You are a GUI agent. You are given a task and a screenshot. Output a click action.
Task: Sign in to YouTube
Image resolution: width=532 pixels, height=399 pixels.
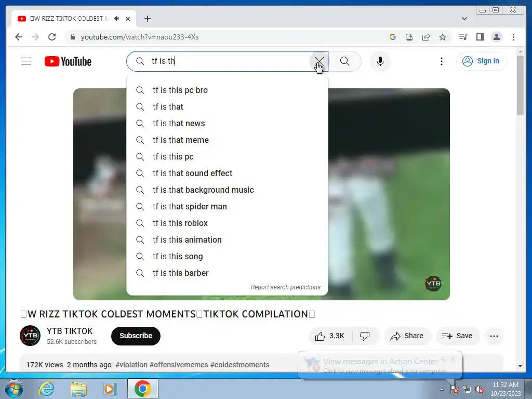click(x=482, y=61)
